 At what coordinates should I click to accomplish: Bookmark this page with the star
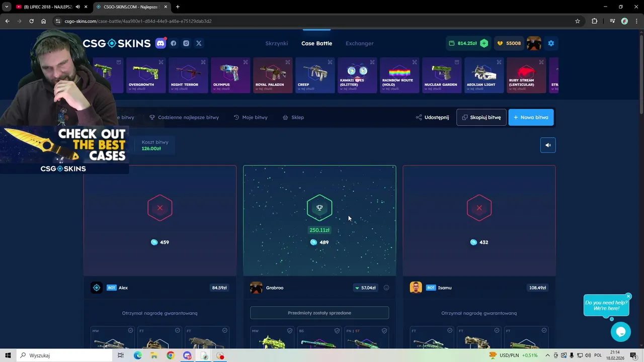pos(578,21)
